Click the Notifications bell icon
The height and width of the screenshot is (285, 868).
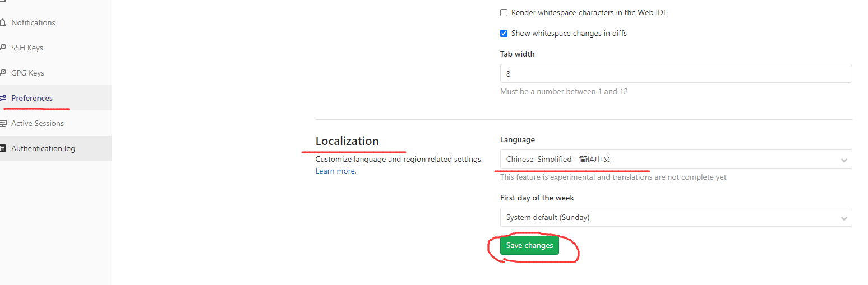tap(2, 22)
